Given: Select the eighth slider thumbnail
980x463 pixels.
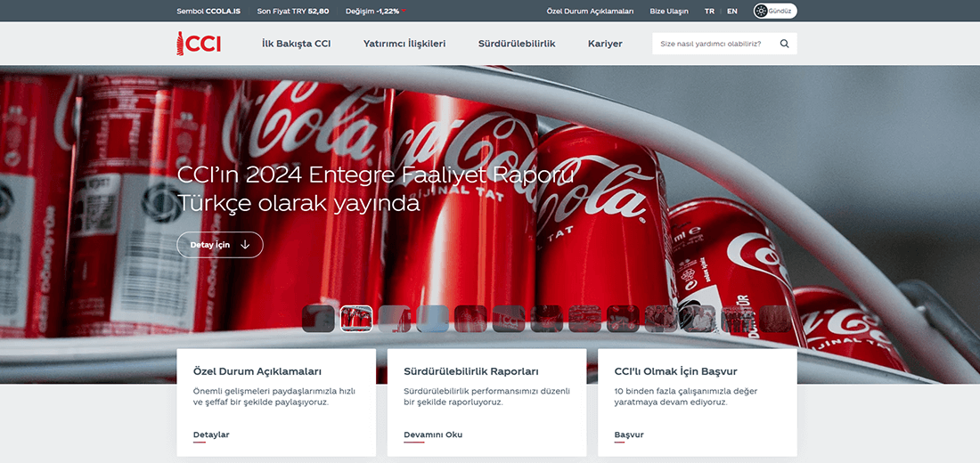Looking at the screenshot, I should pos(585,319).
